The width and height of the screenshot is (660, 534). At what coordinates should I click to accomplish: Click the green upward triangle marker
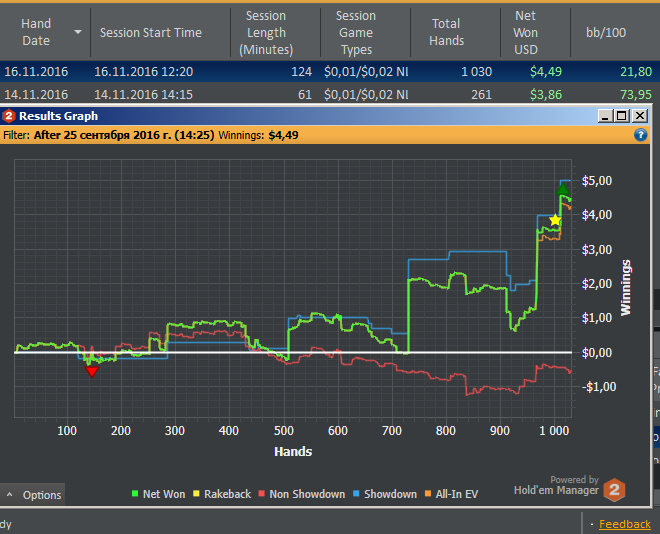(563, 188)
